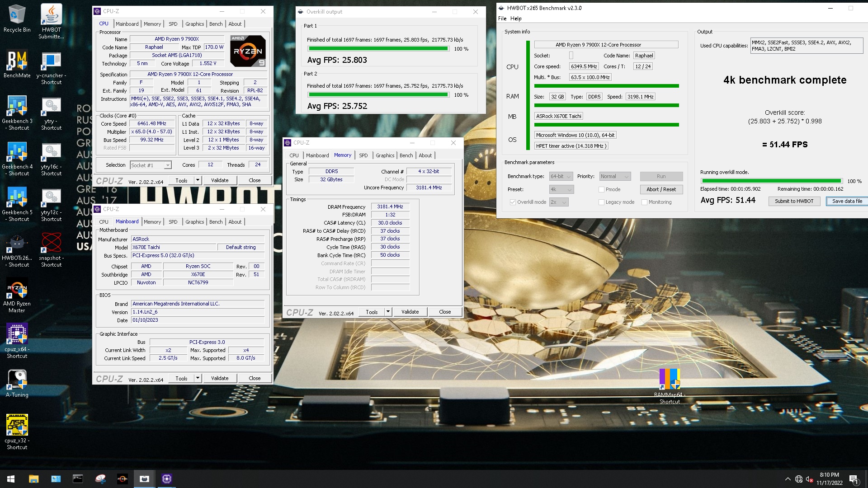Click Close in top CPU-Z window
Screen dimensions: 868x488
click(255, 180)
